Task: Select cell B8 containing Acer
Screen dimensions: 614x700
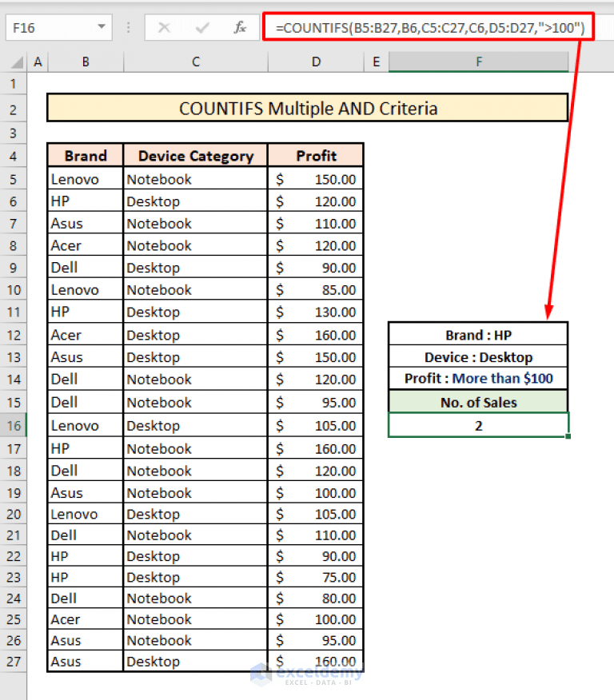Action: point(86,245)
